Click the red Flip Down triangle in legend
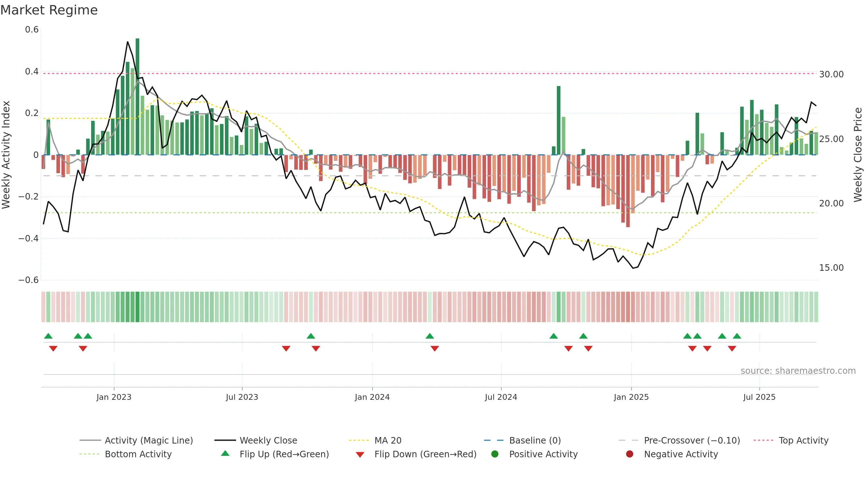This screenshot has height=488, width=868. pyautogui.click(x=360, y=455)
